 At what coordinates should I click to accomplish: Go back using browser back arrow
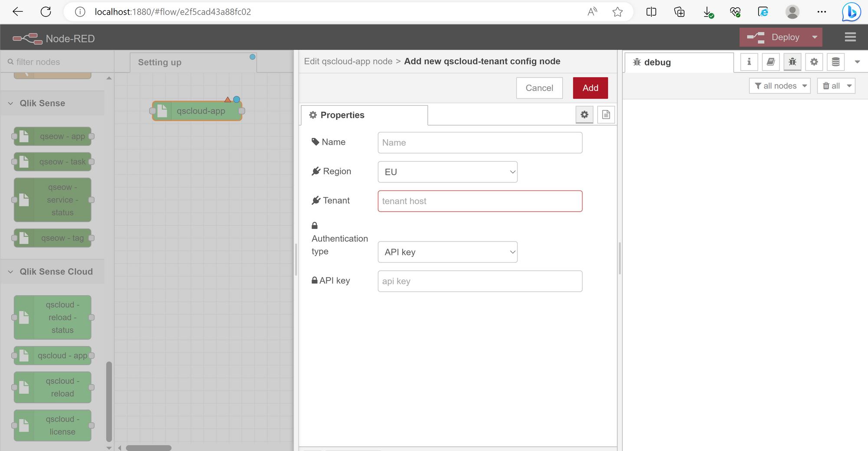18,12
